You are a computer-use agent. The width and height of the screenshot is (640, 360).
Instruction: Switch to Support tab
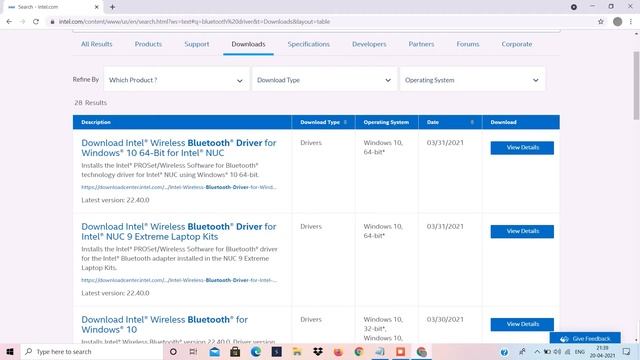coord(197,44)
